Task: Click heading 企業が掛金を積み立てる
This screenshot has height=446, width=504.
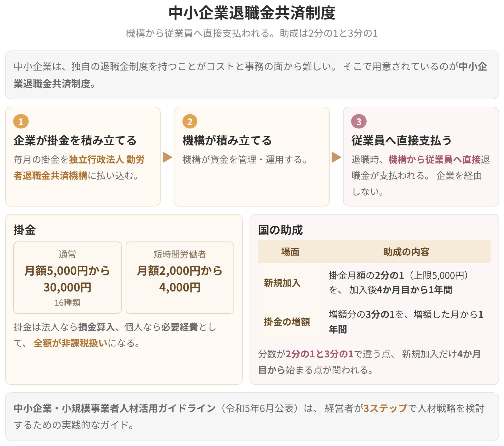Action: tap(75, 141)
